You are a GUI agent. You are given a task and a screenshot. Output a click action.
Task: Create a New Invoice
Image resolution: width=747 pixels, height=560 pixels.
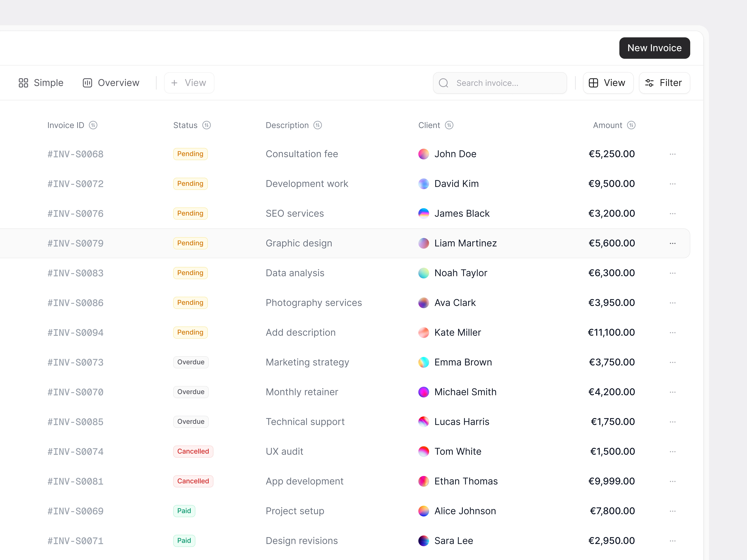tap(654, 48)
